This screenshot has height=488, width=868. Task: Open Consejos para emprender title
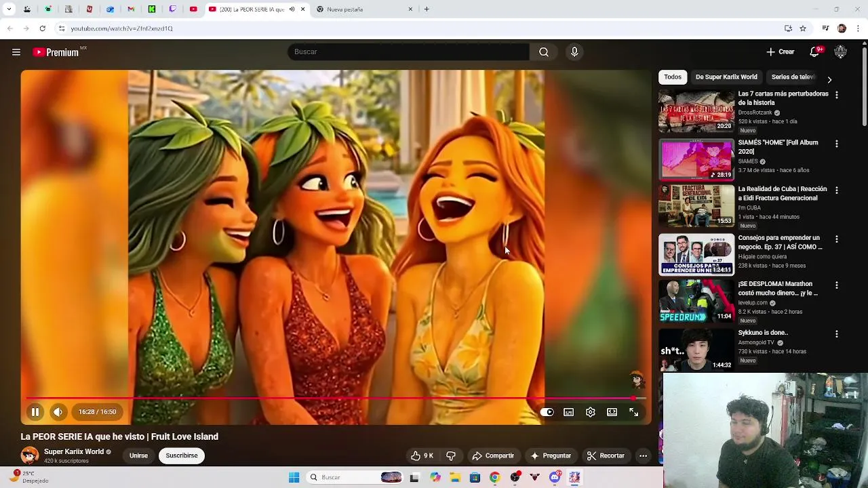[781, 243]
